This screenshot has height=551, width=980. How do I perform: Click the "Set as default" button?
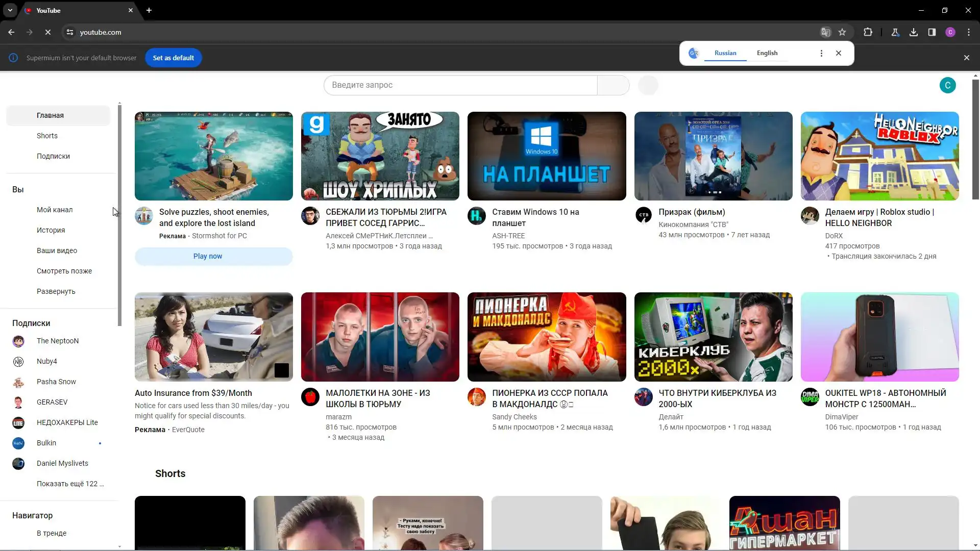(173, 58)
